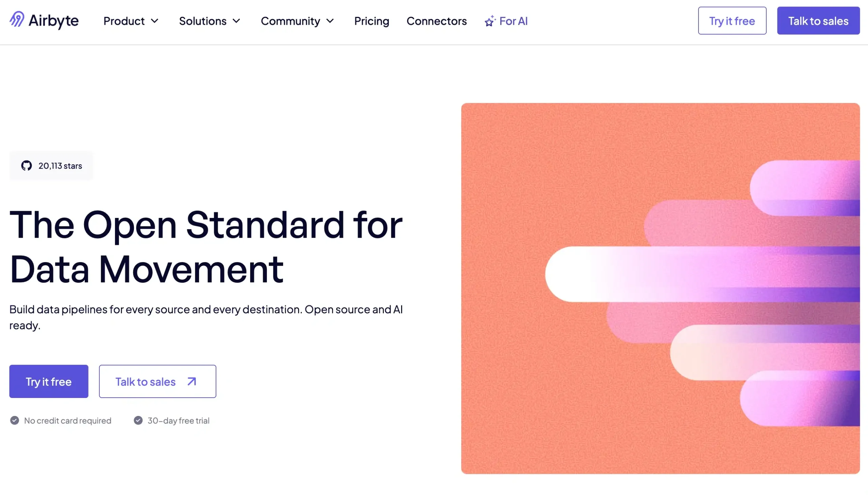Click the arrow icon inside Talk to sales
The image size is (868, 497).
tap(191, 382)
